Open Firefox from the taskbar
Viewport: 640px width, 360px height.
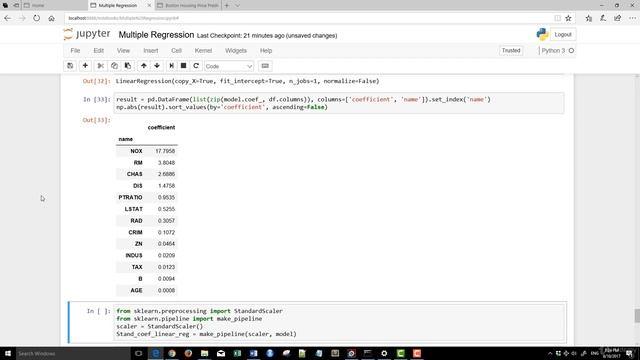coord(188,353)
